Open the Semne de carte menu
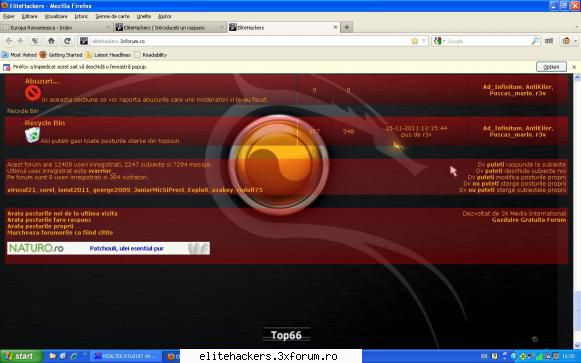This screenshot has height=363, width=581. point(112,16)
